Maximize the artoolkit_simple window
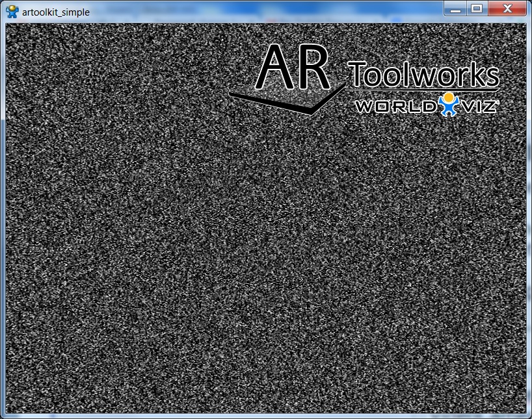The height and width of the screenshot is (419, 532). (477, 8)
